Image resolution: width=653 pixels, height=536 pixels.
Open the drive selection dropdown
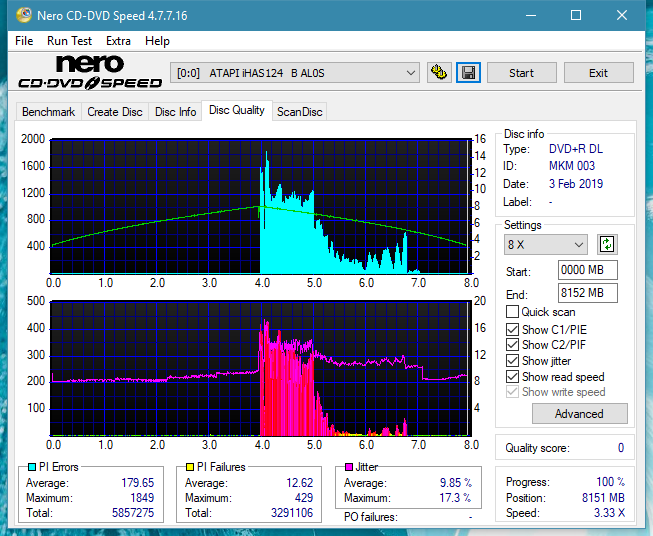tap(295, 73)
